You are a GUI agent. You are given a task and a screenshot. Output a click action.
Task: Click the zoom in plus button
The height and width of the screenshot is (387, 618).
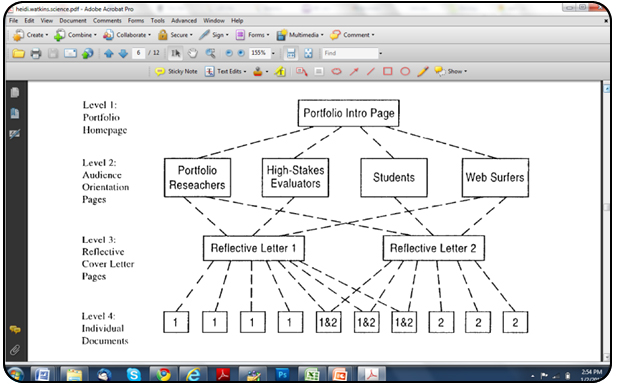coord(241,53)
